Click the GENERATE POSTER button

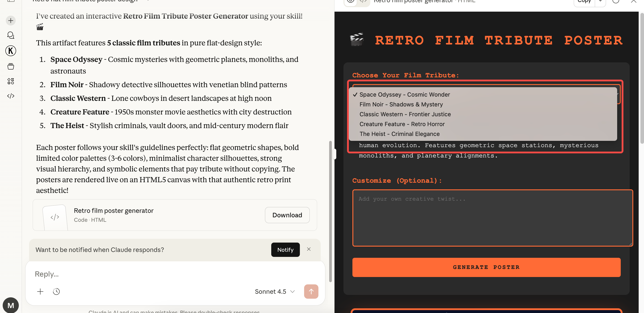[x=486, y=267]
